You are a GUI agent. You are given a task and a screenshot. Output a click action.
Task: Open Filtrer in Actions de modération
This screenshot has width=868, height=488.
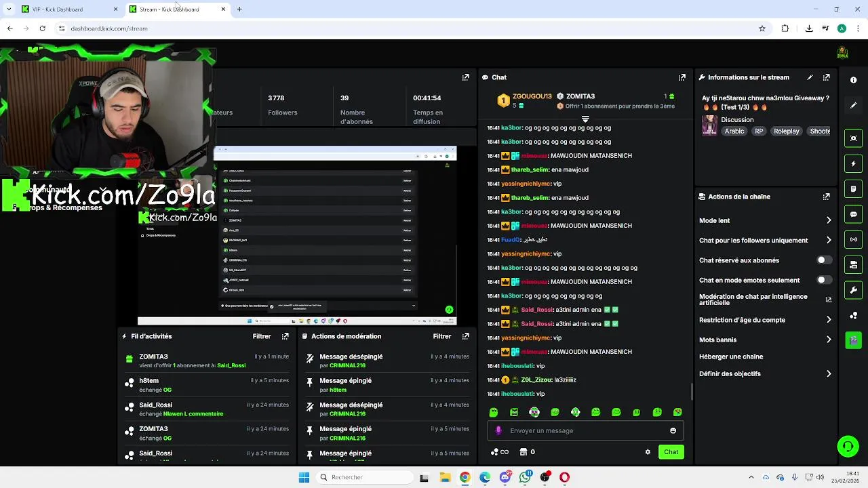tap(442, 336)
